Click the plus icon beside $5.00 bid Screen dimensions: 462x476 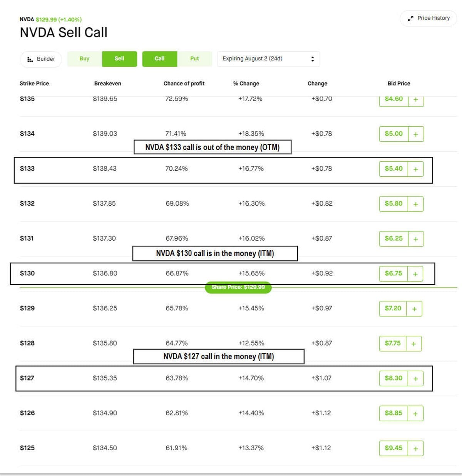pyautogui.click(x=416, y=134)
